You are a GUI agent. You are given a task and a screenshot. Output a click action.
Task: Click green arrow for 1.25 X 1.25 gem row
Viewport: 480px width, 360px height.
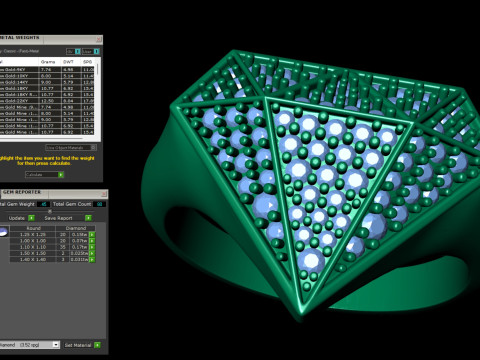pos(92,235)
